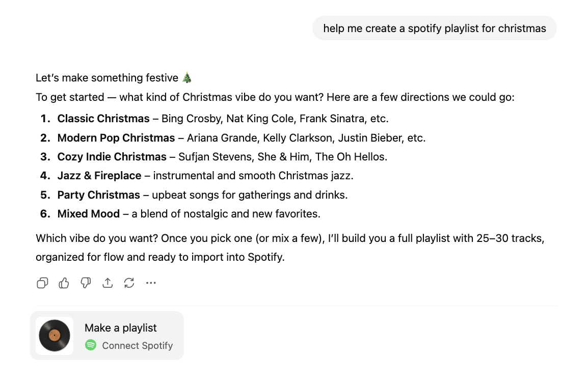The image size is (588, 382).
Task: Click the vinyl record artwork
Action: coord(55,335)
